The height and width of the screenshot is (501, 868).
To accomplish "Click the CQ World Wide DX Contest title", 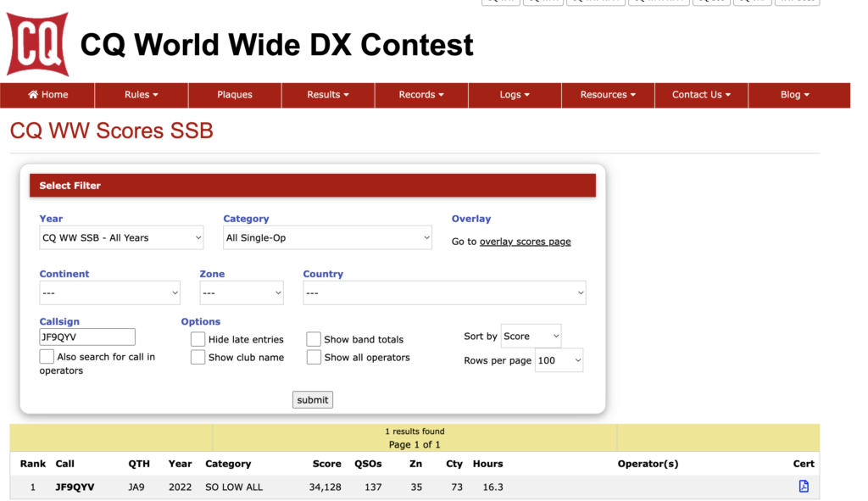I will (277, 45).
